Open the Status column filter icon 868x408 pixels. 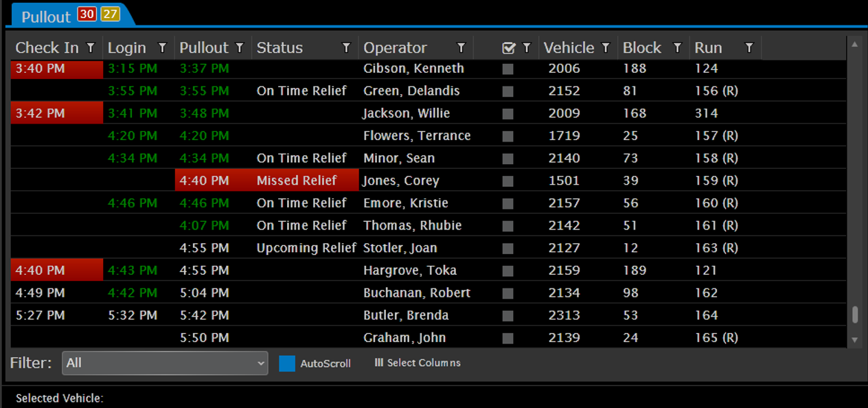pos(346,47)
